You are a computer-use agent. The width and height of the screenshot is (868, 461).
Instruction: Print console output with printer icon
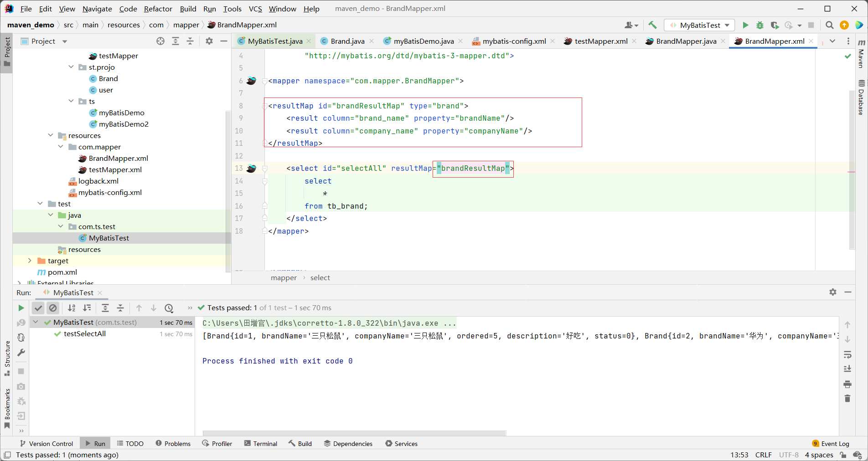tap(847, 384)
